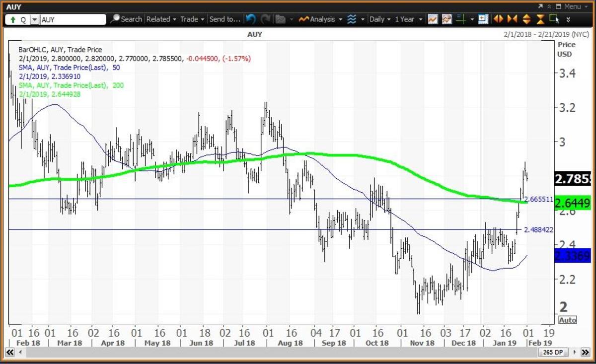The width and height of the screenshot is (596, 364).
Task: Jump to latest data with double-right arrows
Action: point(586,352)
